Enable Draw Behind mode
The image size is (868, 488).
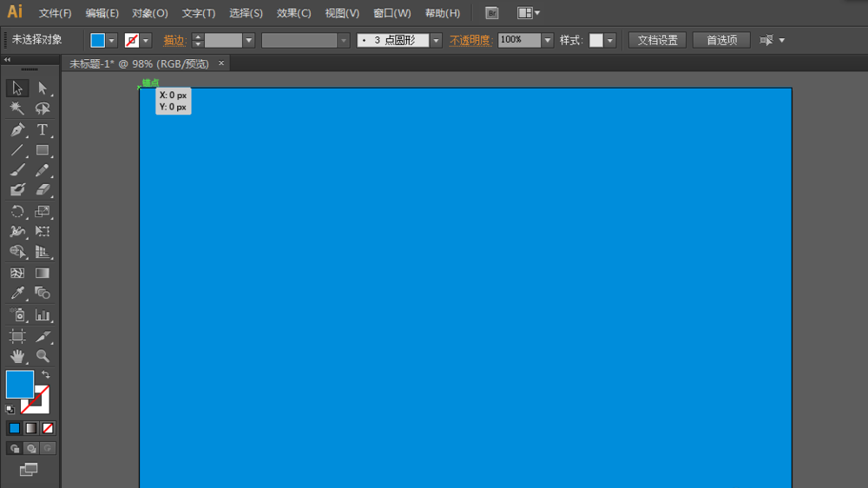[31, 448]
